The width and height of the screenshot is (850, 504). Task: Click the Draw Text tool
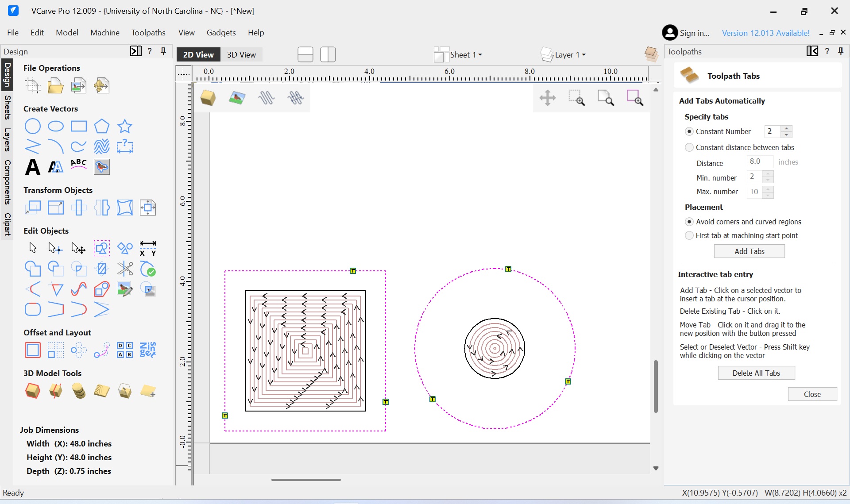pyautogui.click(x=33, y=167)
